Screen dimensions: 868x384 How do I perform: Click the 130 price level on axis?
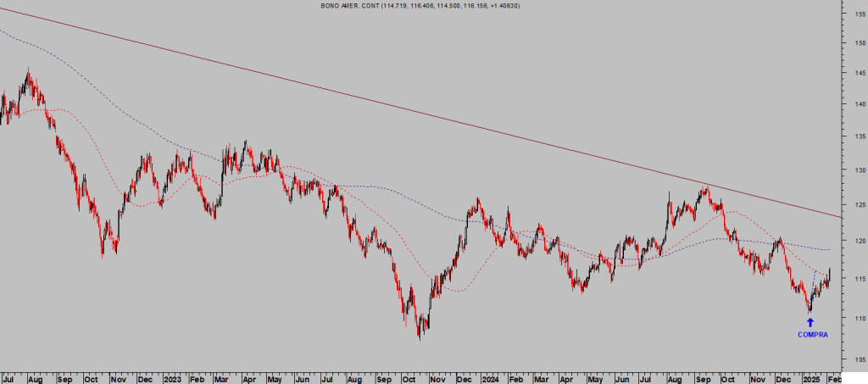pos(857,170)
